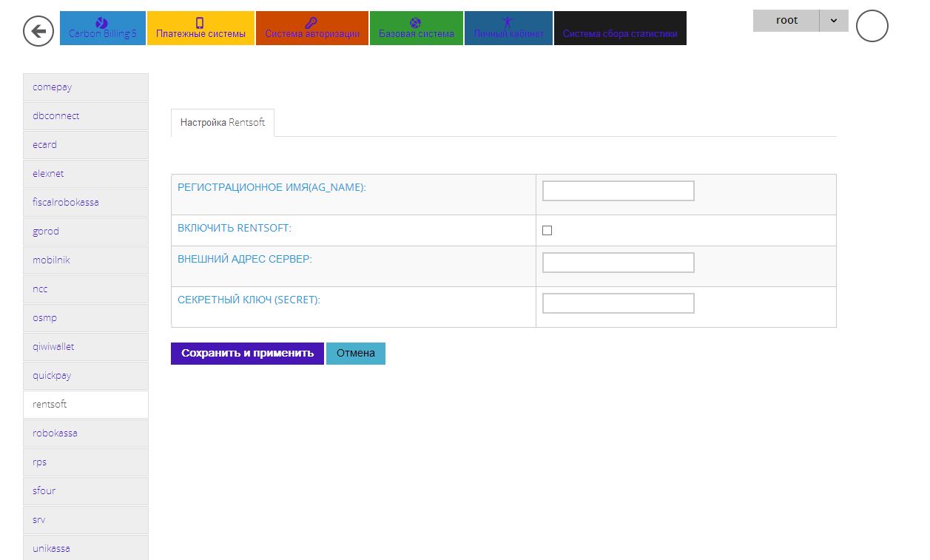Open the Carbon Billing 5 tile
The image size is (930, 560).
click(103, 28)
